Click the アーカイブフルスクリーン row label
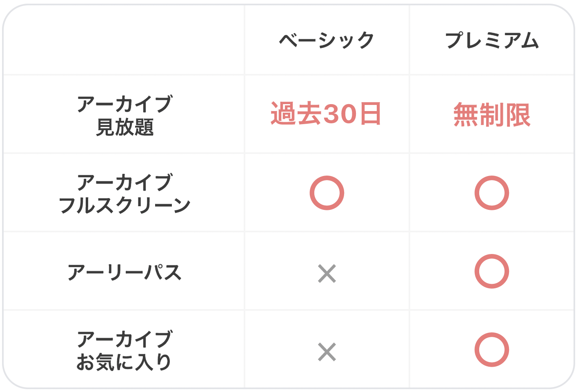 point(124,194)
